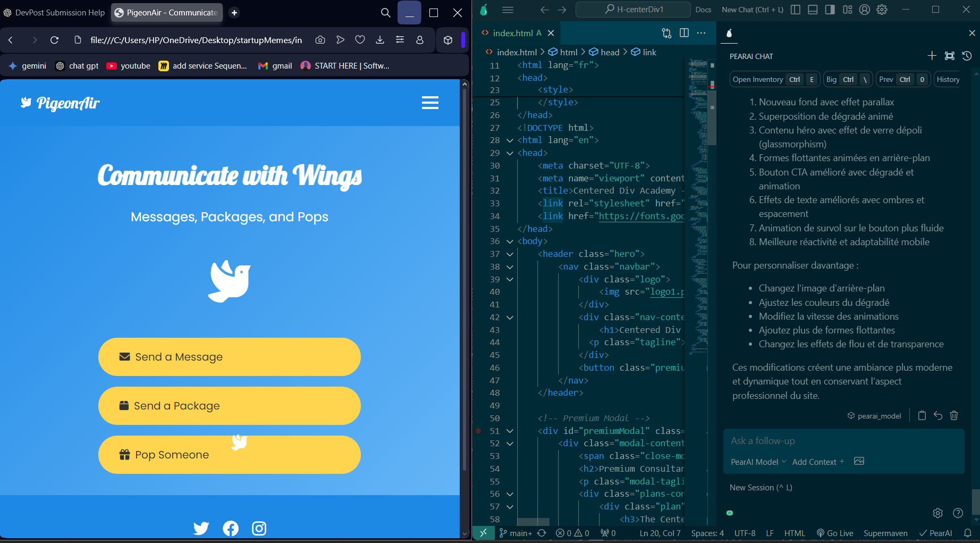This screenshot has height=543, width=980.
Task: Open compare changes icon in editor toolbar
Action: click(x=666, y=33)
